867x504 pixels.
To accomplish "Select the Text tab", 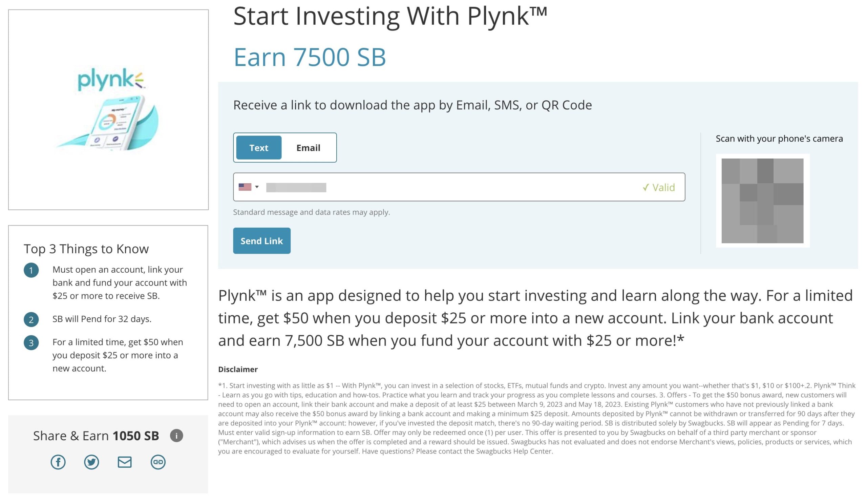I will point(258,148).
